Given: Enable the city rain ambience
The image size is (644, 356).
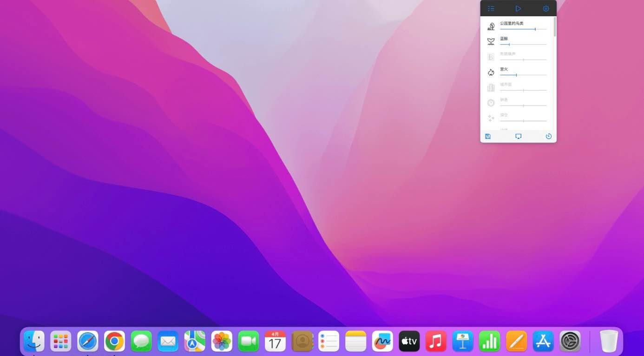Looking at the screenshot, I should [x=491, y=87].
